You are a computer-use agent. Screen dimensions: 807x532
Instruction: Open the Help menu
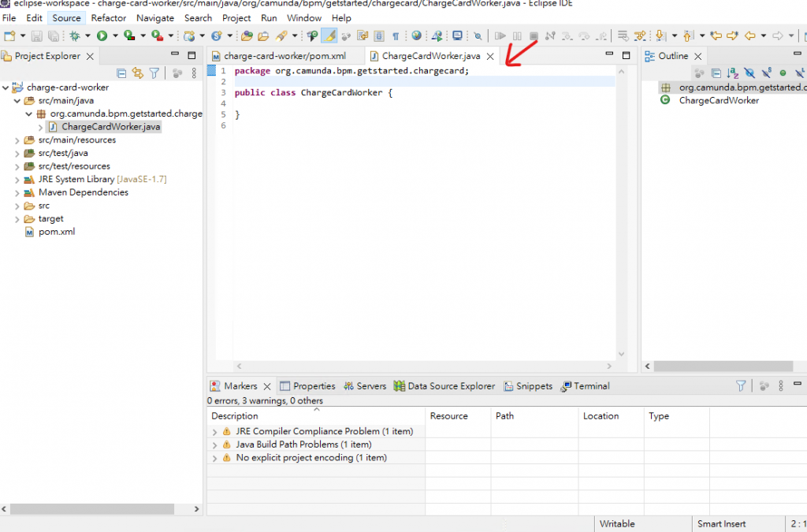[x=341, y=18]
